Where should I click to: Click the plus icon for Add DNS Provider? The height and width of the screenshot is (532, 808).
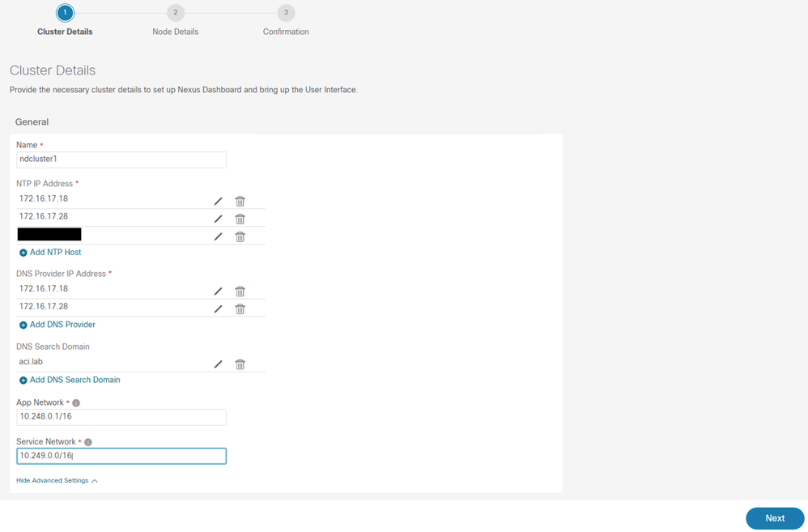(x=23, y=325)
